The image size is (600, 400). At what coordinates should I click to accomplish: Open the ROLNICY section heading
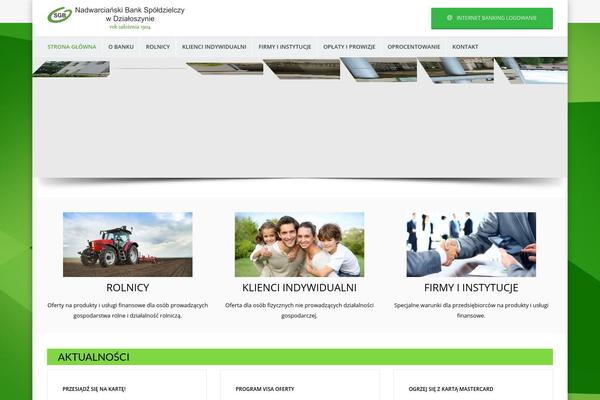point(128,288)
